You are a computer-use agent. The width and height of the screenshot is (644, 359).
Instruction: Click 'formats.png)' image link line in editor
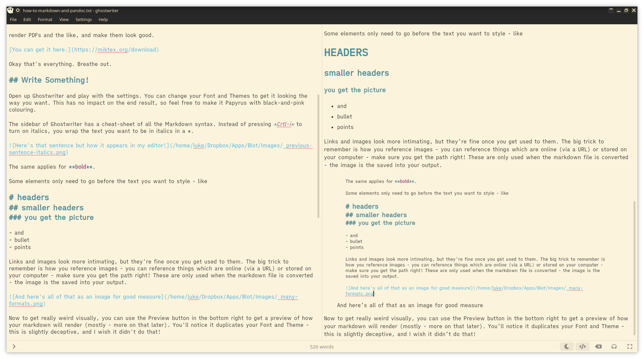pos(27,304)
